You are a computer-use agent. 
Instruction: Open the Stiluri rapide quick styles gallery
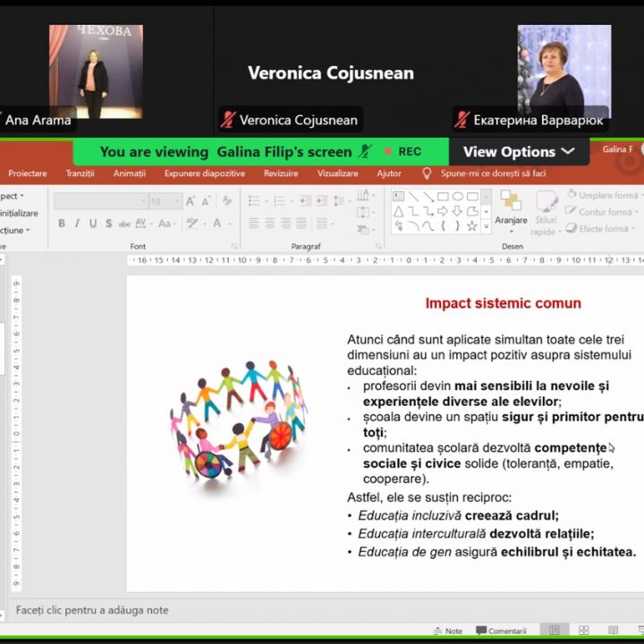545,212
